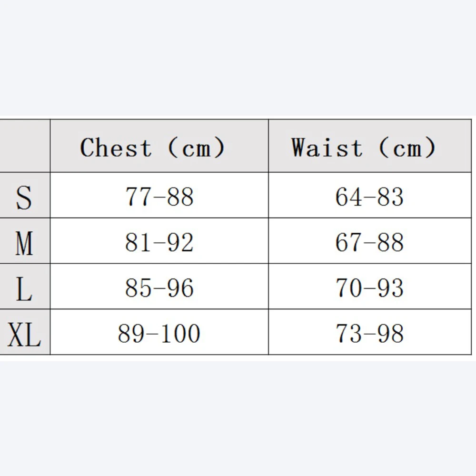Click the number 73 in XL waist range

pos(347,333)
